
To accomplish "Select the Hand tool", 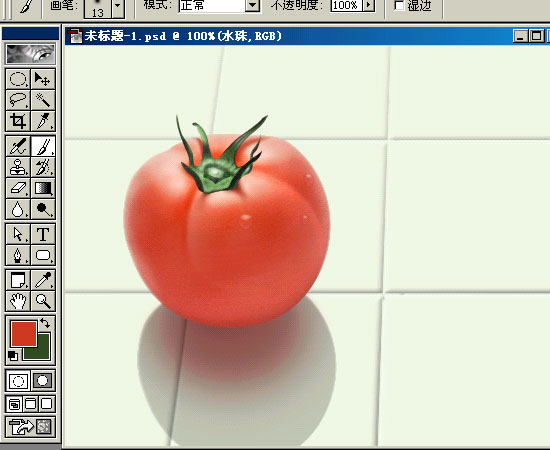I will pos(18,301).
